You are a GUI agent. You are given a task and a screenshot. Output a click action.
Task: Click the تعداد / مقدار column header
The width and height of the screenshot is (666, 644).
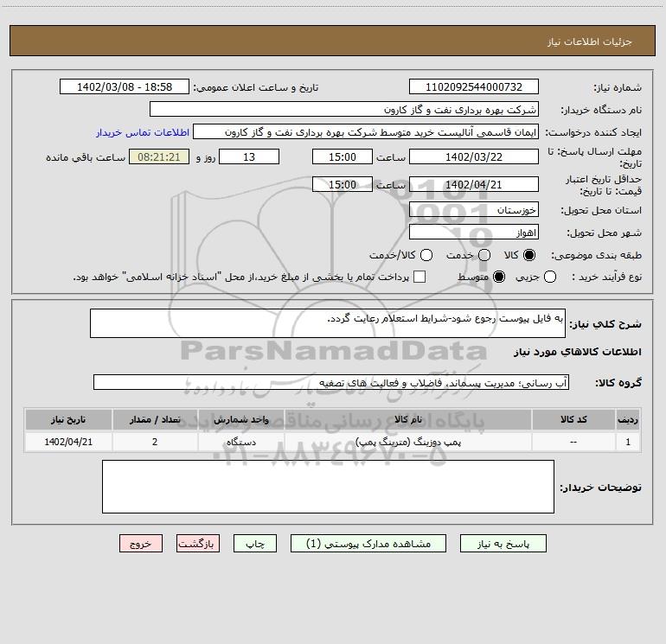click(155, 419)
